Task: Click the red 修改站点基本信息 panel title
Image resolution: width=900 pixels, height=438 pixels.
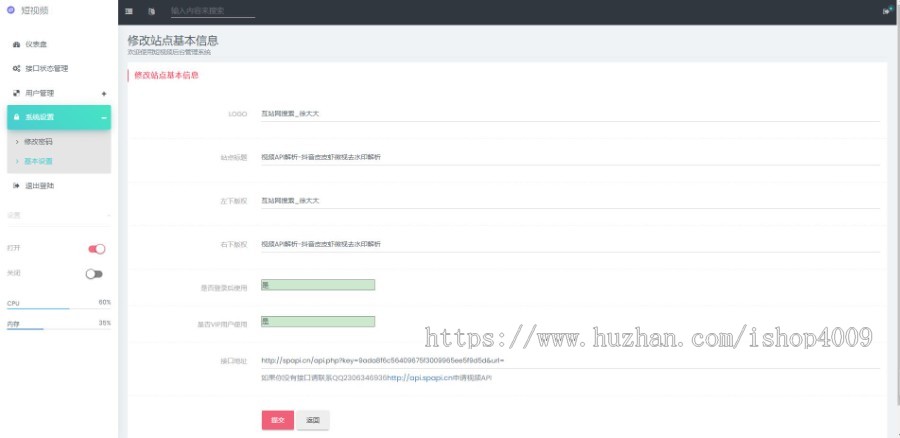Action: tap(166, 75)
